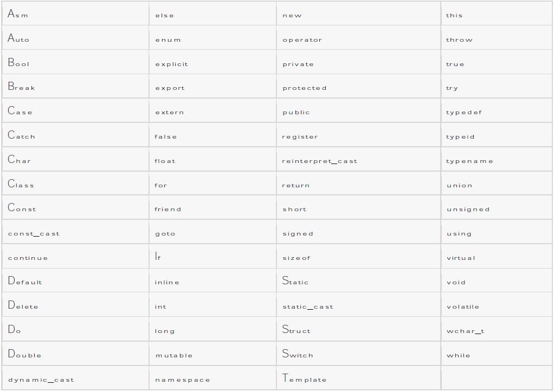Select the Switch keyword entry
554x392 pixels.
tap(298, 355)
